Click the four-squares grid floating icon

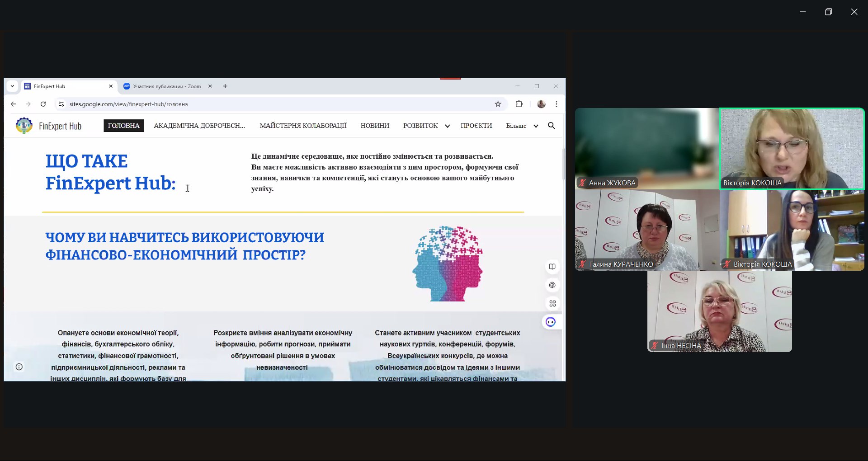(552, 304)
